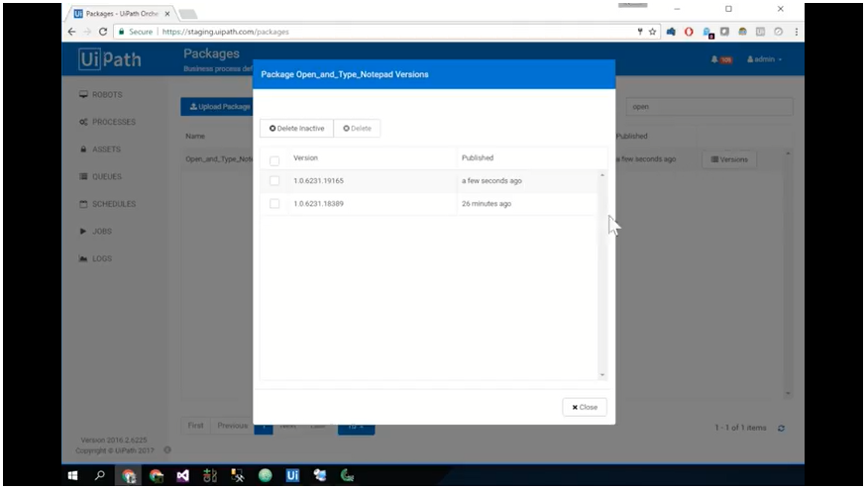The width and height of the screenshot is (868, 490).
Task: Close the Packages browser tab
Action: [167, 13]
